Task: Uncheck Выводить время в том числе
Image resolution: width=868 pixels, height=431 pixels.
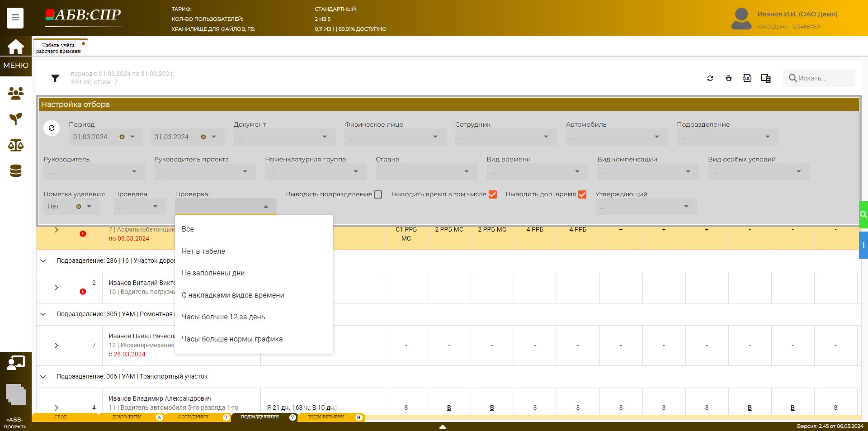Action: (x=493, y=194)
